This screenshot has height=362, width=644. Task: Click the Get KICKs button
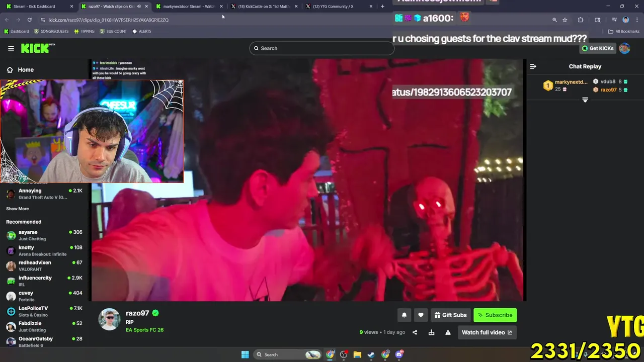[598, 48]
